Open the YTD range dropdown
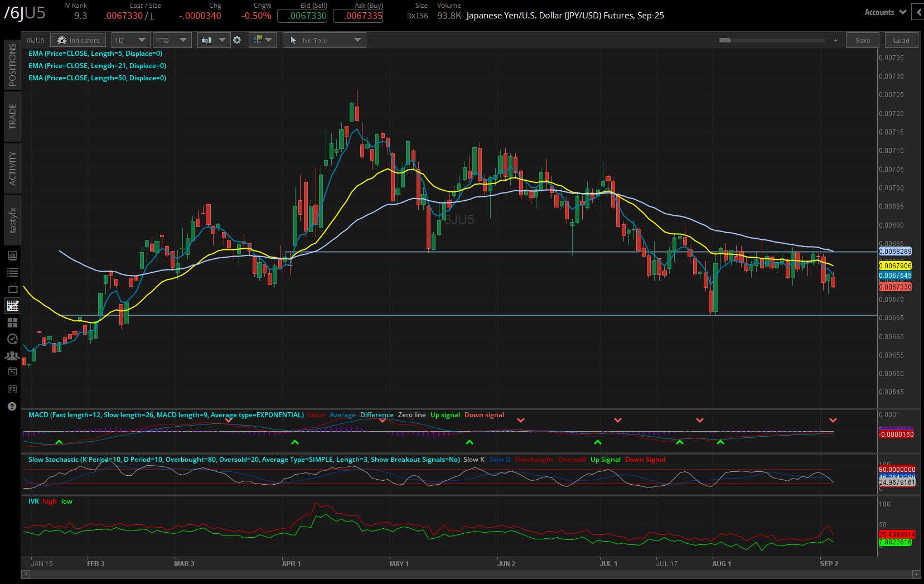This screenshot has height=584, width=924. 172,40
